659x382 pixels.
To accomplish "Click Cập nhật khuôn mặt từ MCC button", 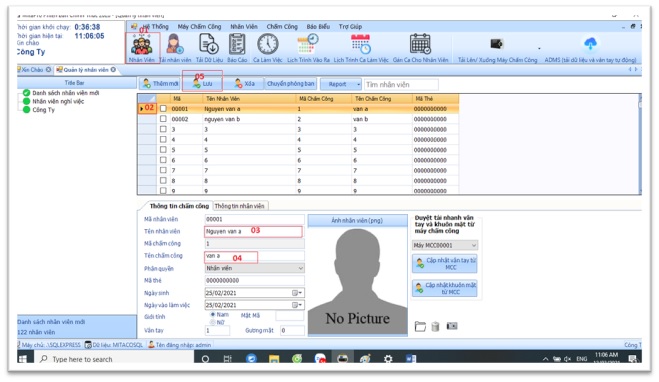I will pyautogui.click(x=445, y=288).
